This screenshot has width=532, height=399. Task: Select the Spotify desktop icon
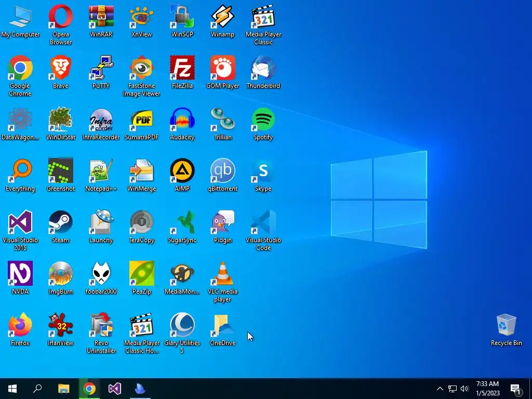(x=263, y=124)
